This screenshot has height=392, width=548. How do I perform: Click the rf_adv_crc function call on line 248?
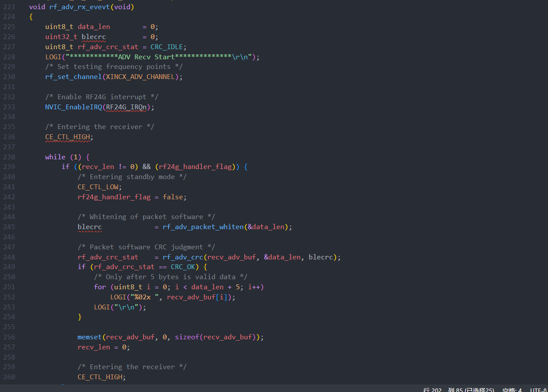(x=183, y=257)
